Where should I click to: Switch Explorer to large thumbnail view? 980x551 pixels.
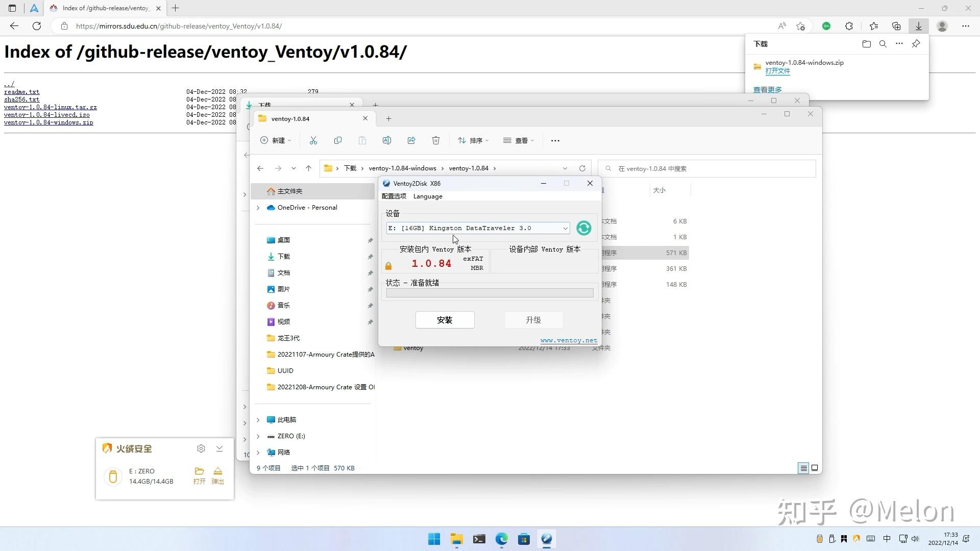815,468
